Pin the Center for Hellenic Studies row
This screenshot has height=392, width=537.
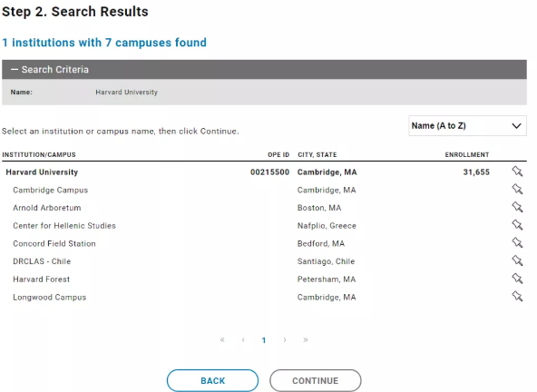point(517,225)
